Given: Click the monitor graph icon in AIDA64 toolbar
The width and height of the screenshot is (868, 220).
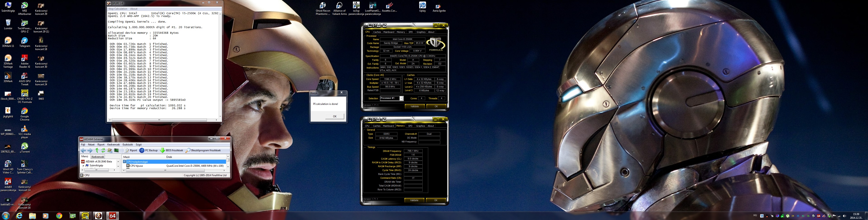Looking at the screenshot, I should tap(117, 150).
